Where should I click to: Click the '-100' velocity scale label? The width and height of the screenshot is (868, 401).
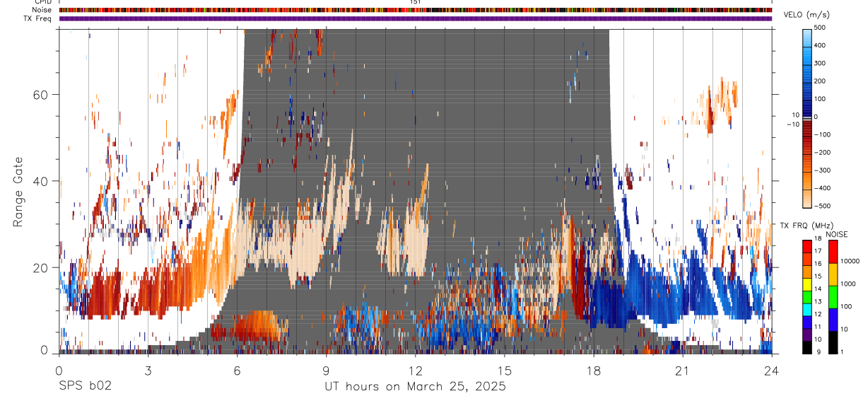[823, 134]
